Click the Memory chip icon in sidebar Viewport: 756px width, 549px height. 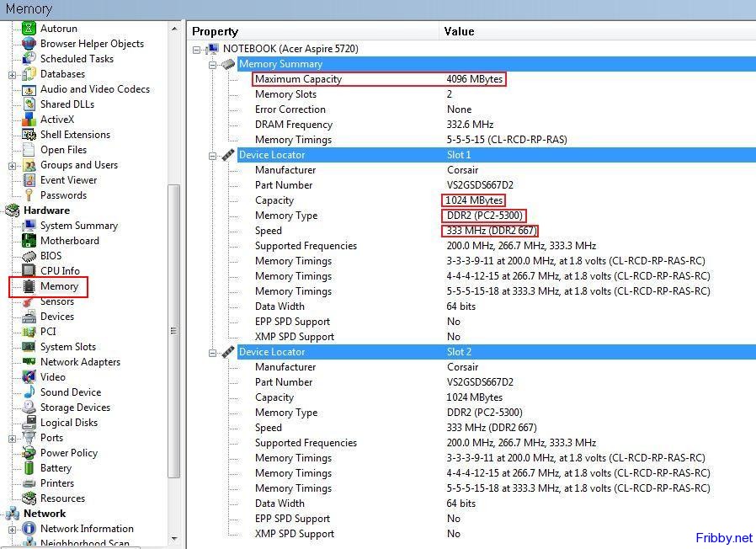click(29, 286)
